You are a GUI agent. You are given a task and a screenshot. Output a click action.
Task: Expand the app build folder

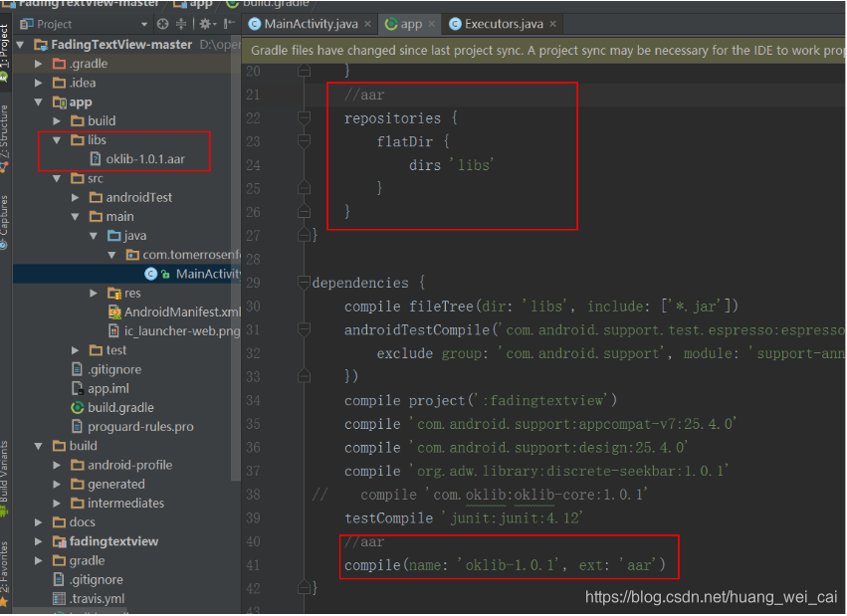57,121
